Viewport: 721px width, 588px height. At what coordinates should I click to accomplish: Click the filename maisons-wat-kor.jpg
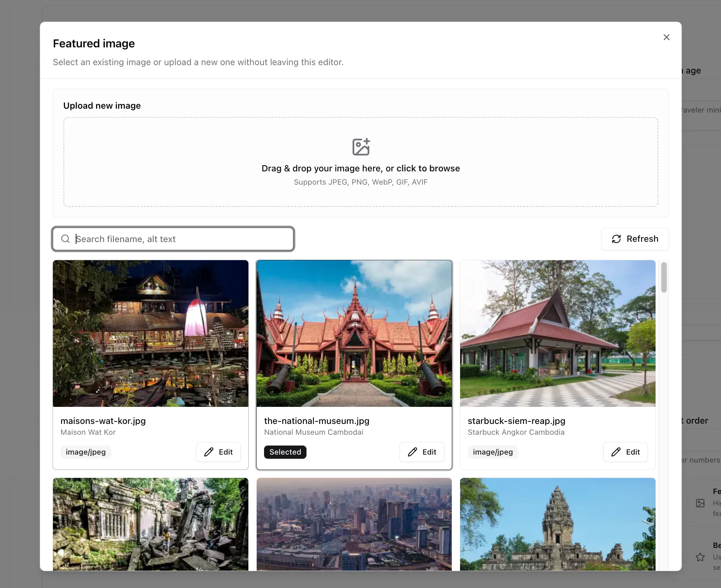(103, 421)
